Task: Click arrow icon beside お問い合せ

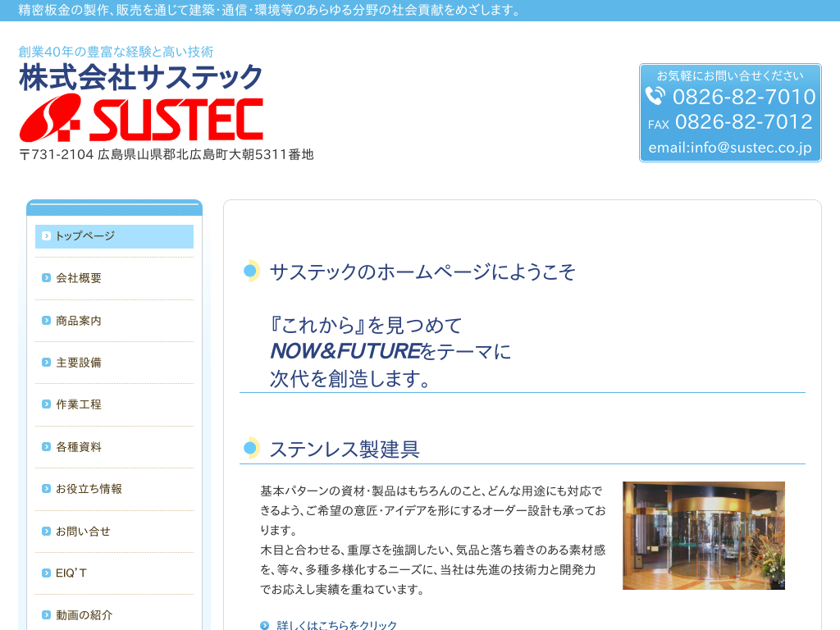Action: (46, 531)
